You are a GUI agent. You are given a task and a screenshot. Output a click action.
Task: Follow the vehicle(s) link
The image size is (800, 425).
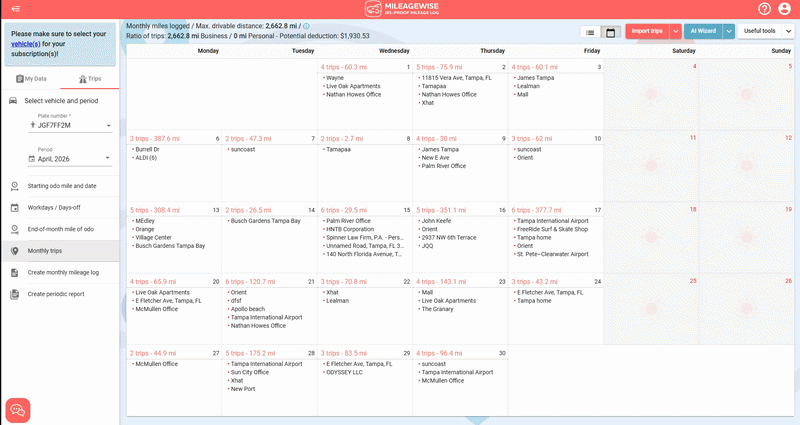[26, 44]
